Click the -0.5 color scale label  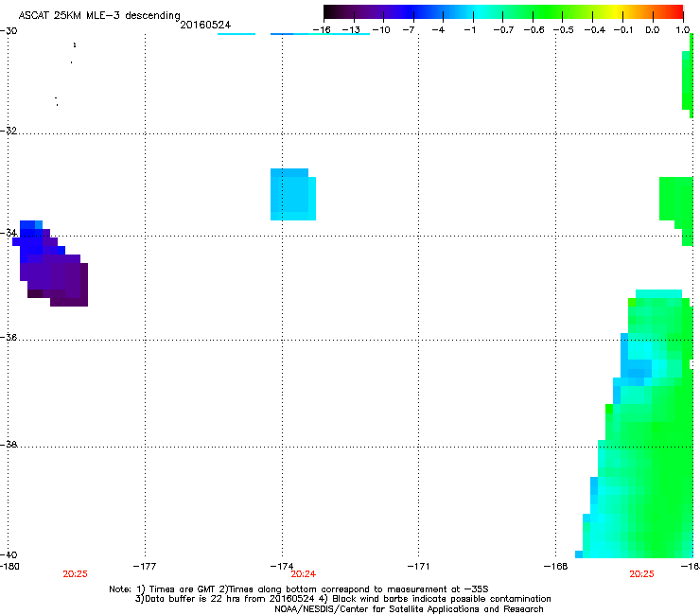point(564,30)
